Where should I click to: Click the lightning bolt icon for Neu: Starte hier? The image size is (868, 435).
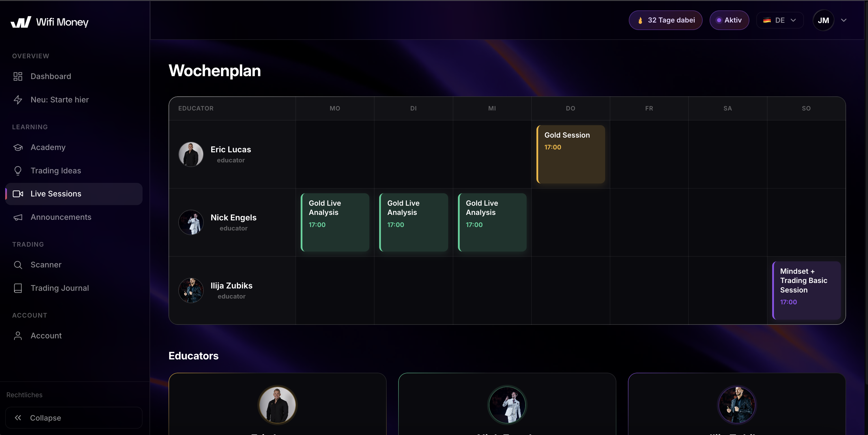point(18,100)
